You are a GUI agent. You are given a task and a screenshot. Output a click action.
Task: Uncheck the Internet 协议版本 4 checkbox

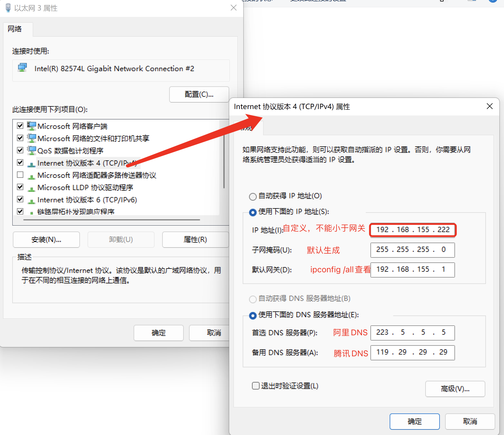coord(20,162)
